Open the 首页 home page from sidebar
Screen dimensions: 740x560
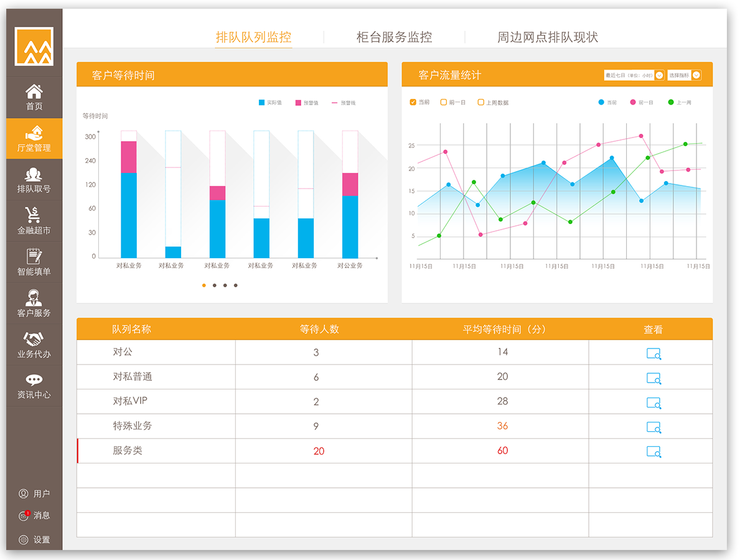[34, 96]
